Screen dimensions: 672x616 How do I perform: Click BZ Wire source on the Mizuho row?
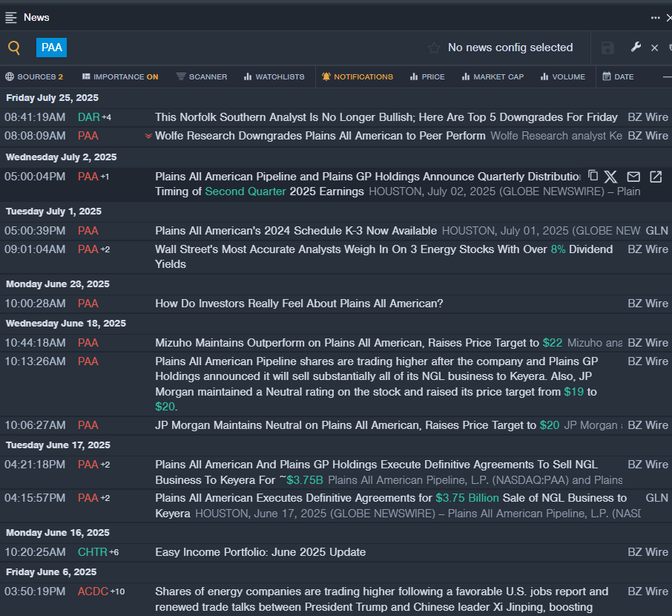[x=648, y=343]
